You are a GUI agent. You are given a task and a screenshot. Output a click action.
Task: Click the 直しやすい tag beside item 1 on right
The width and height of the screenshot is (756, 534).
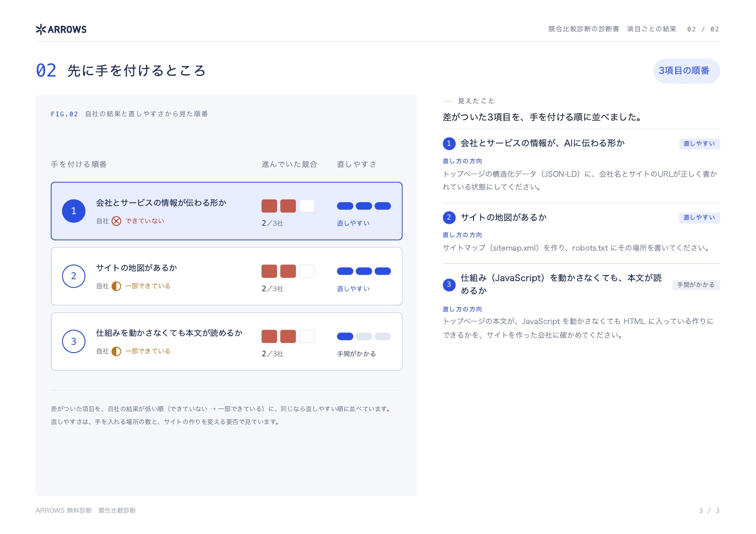click(699, 144)
